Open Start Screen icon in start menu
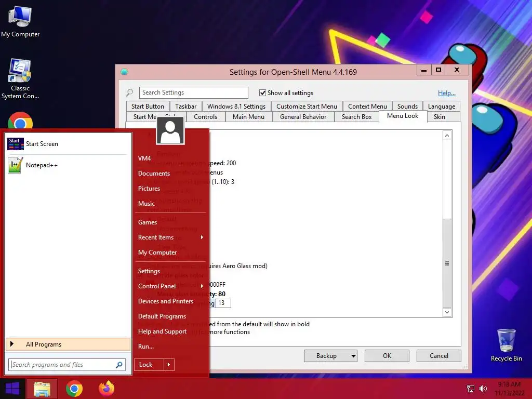This screenshot has width=532, height=399. [x=15, y=144]
